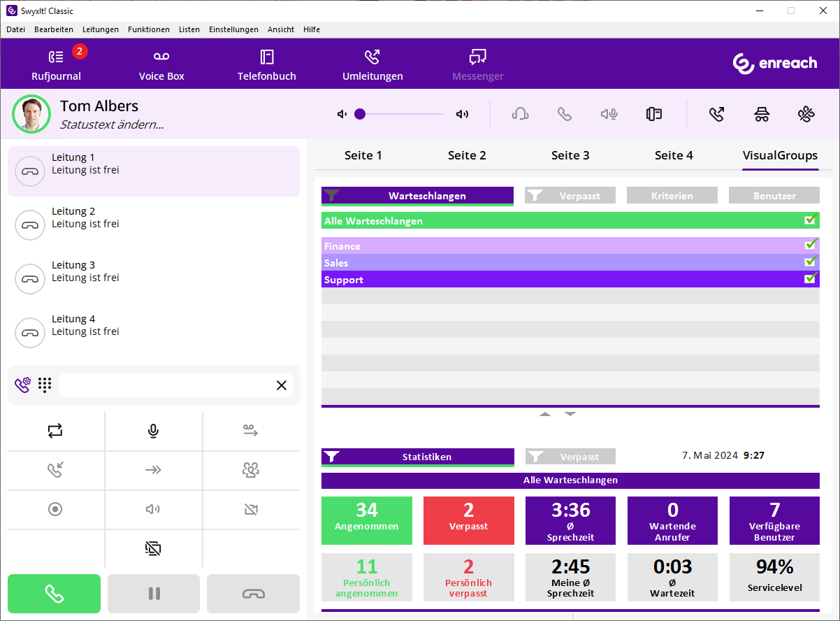840x621 pixels.
Task: Open the Leitungen menu
Action: pos(101,29)
